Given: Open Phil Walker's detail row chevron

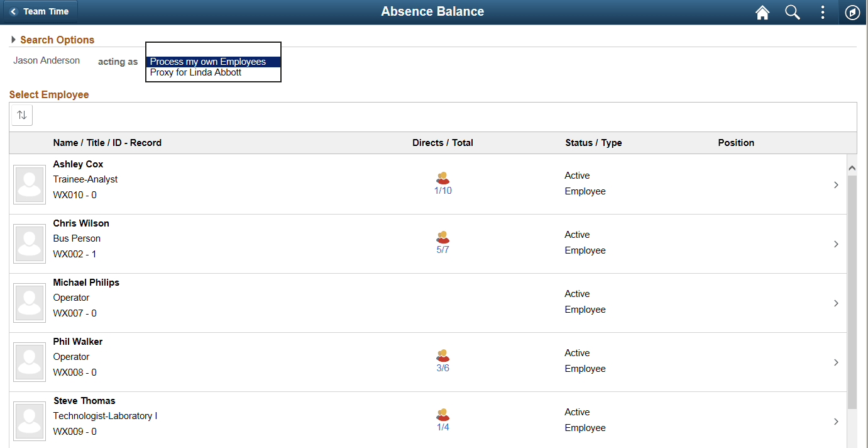Looking at the screenshot, I should [836, 362].
